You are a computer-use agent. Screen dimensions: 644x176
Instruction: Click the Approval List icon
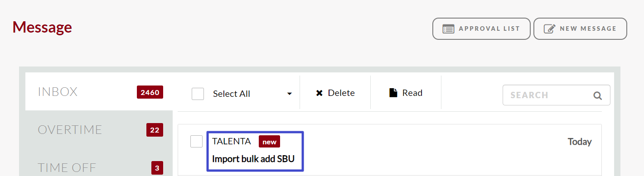pos(448,29)
